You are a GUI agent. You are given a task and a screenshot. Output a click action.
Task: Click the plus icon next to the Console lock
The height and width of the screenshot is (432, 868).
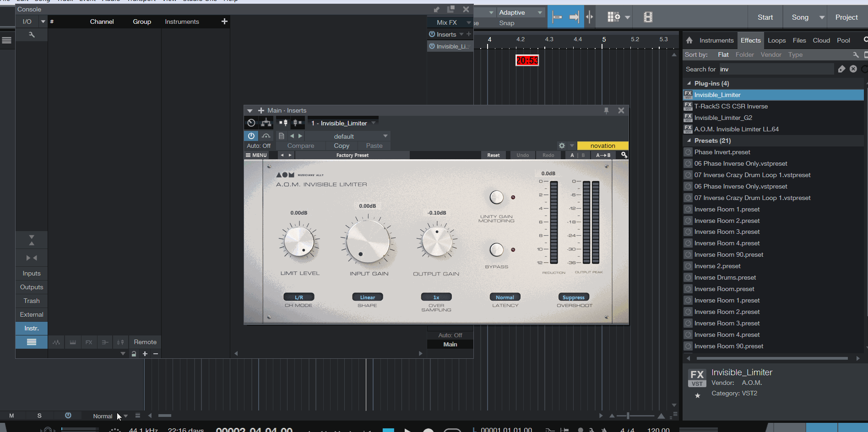pos(145,354)
